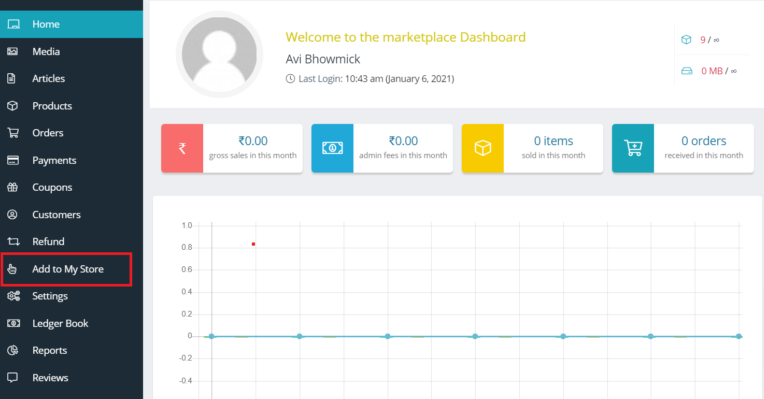Select Orders in the sidebar

[72, 133]
